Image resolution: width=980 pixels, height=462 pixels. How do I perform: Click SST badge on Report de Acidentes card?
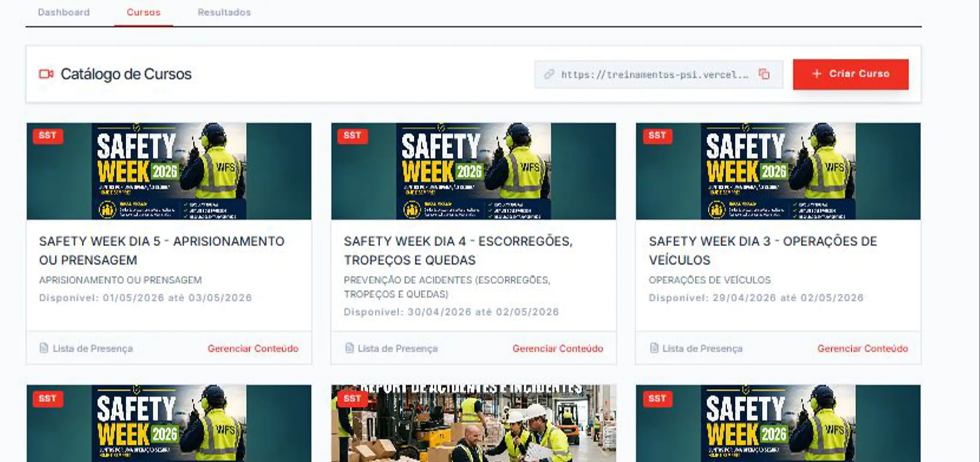(353, 399)
